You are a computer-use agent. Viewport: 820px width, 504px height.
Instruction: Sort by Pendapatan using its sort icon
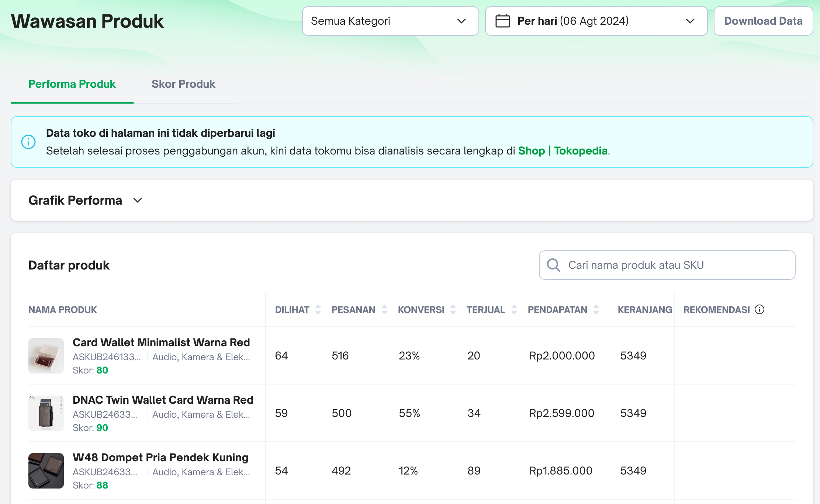[596, 310]
